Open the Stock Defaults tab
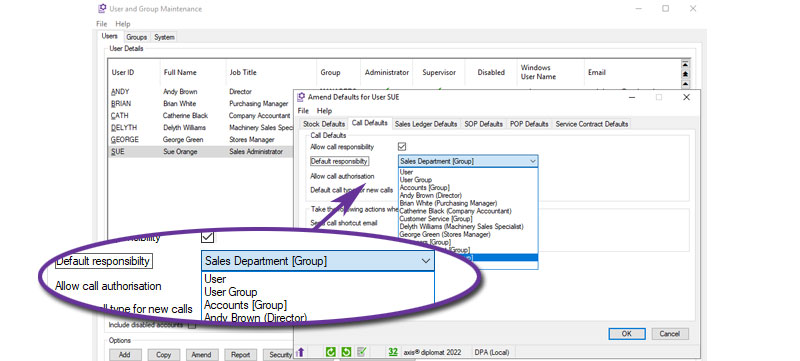The image size is (800, 361). 324,124
